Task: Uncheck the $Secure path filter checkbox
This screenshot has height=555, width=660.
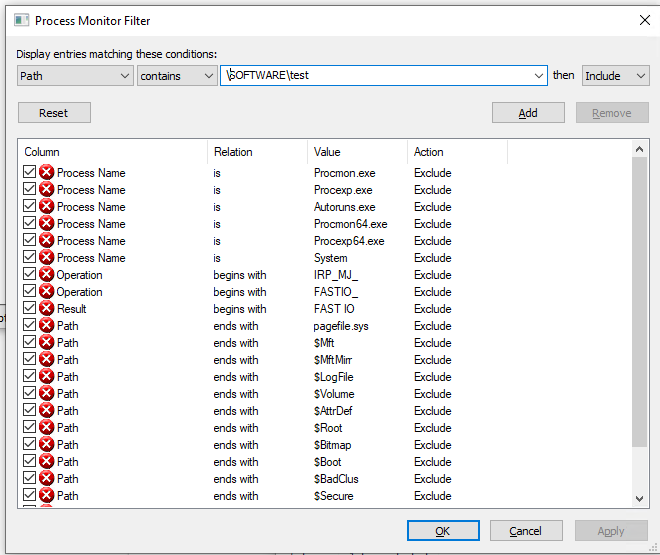Action: point(29,494)
